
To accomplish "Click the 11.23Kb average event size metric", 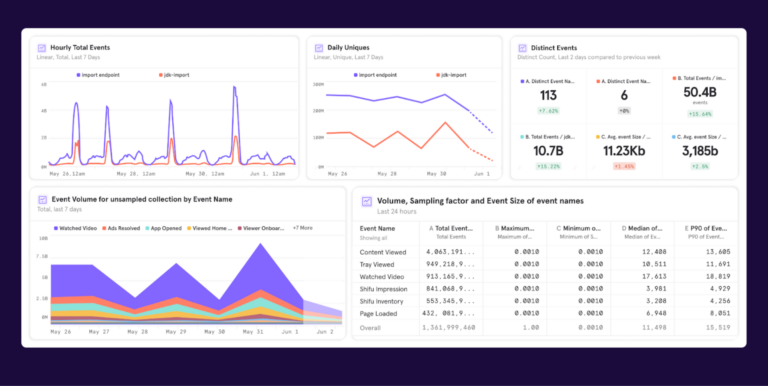I will [624, 151].
